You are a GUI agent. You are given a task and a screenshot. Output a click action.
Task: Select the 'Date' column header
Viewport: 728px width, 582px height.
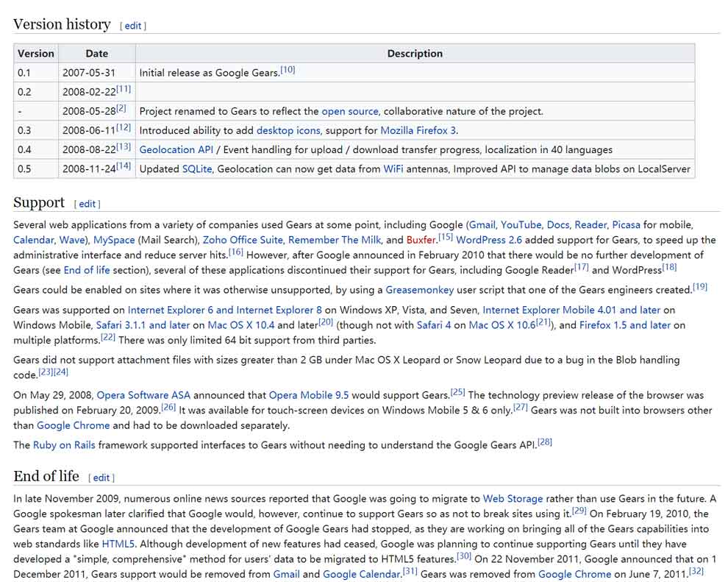click(97, 54)
